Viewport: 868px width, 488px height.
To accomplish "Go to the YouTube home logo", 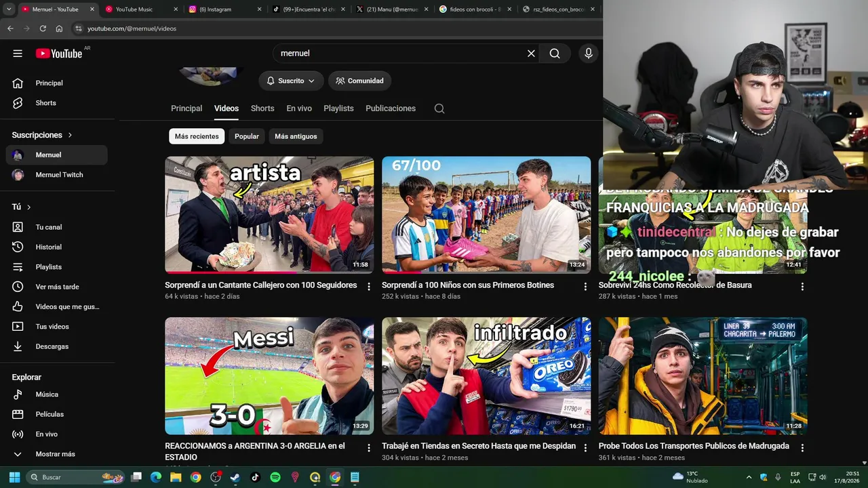I will (x=59, y=54).
